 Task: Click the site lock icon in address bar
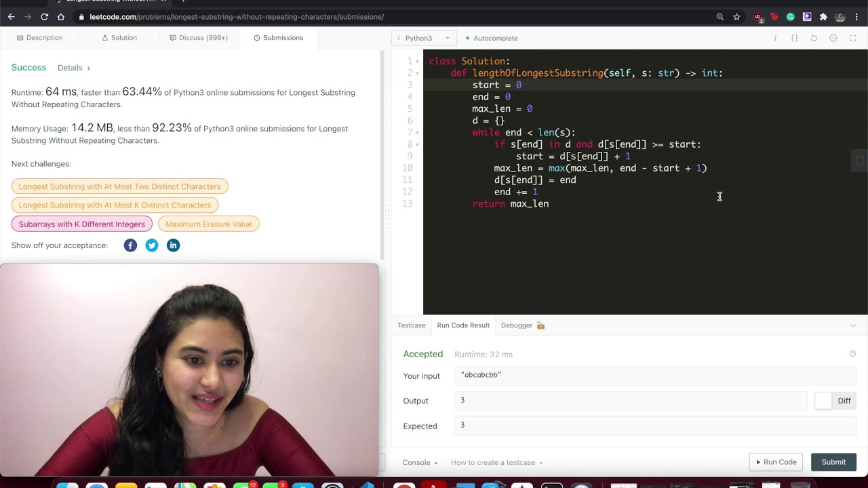[x=81, y=17]
